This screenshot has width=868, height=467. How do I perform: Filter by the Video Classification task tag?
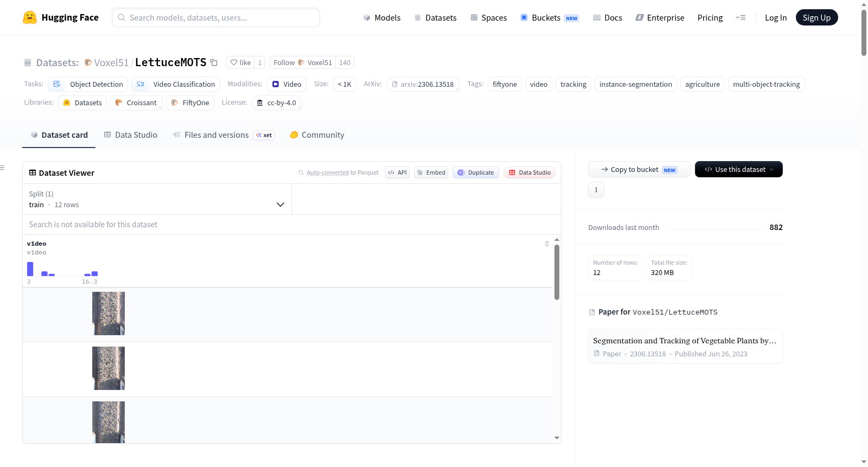coord(176,84)
